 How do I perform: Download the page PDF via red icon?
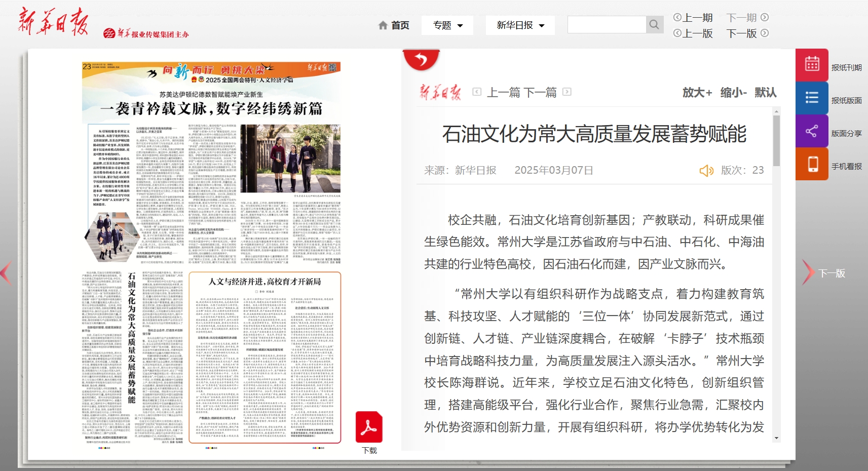click(369, 427)
